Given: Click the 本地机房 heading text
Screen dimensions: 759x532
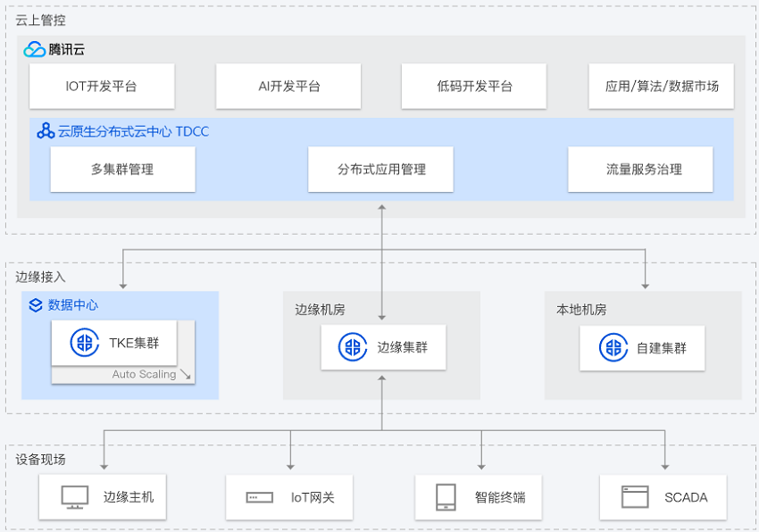Looking at the screenshot, I should point(581,310).
